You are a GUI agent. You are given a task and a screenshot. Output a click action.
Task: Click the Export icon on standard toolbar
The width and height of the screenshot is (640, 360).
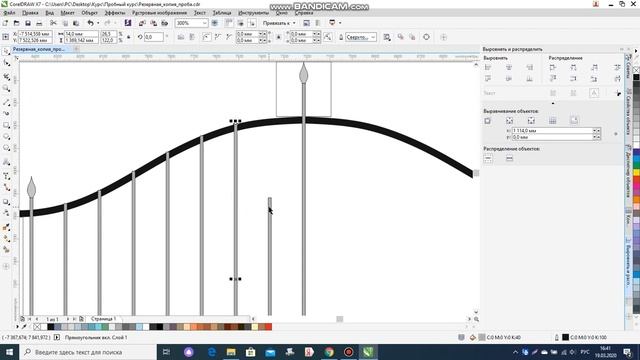153,23
